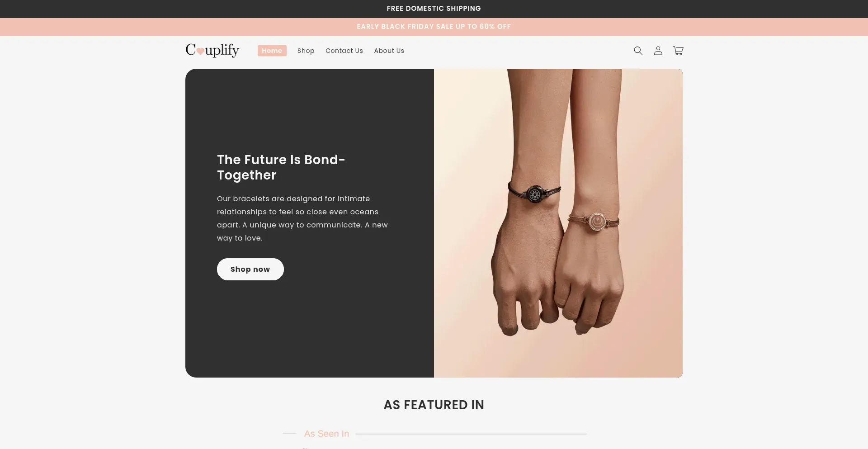Open the About Us page

[389, 51]
